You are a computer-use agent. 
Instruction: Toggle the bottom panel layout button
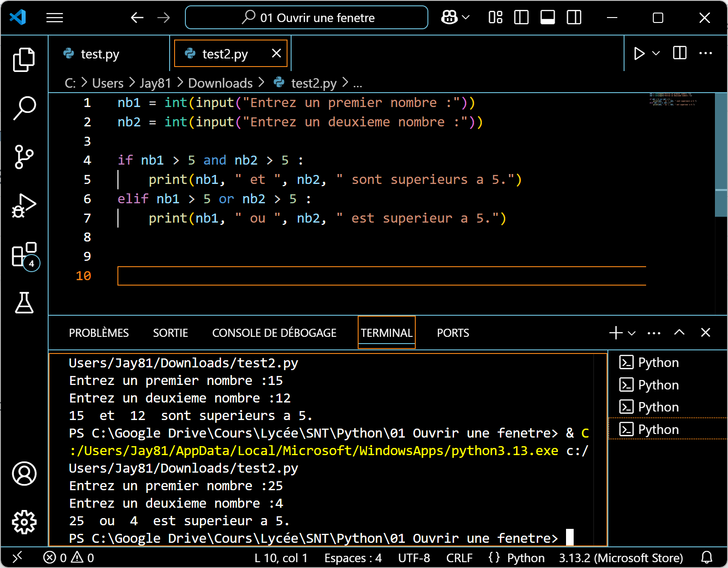(547, 18)
